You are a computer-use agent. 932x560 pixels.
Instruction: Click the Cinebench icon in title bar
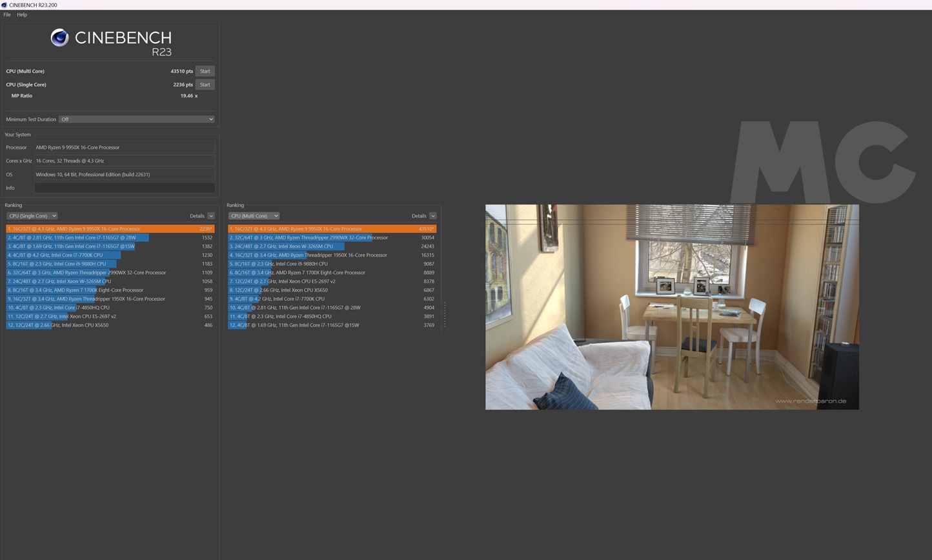(5, 5)
